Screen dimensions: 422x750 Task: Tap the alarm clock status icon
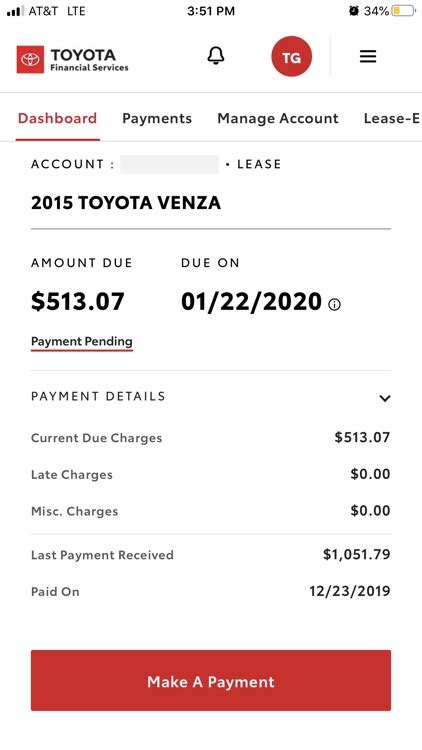[x=354, y=11]
